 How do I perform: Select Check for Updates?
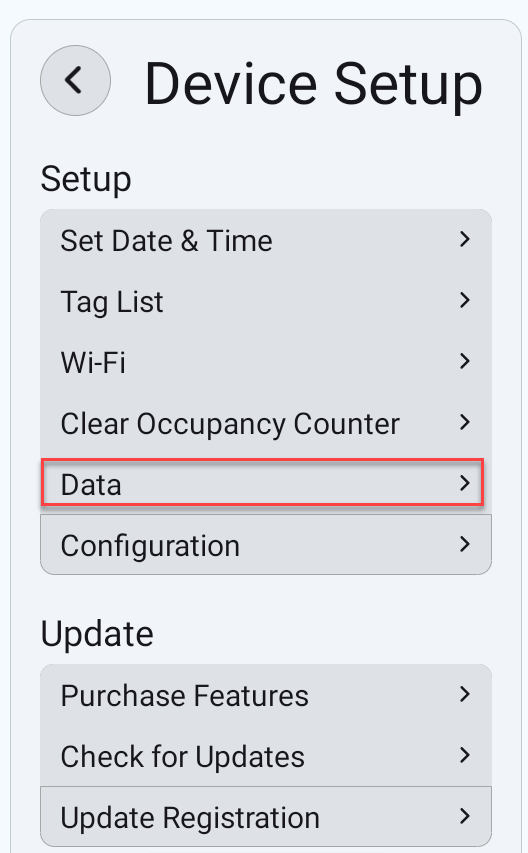click(x=266, y=756)
